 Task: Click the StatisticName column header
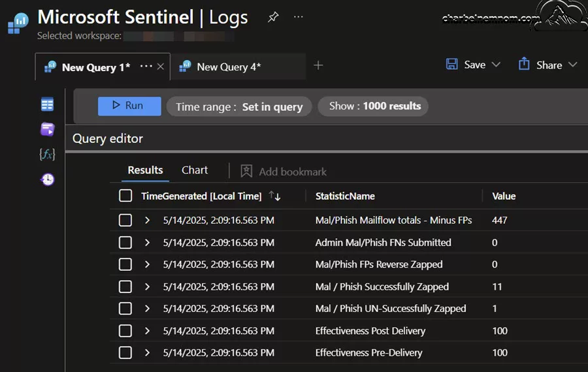(x=345, y=196)
